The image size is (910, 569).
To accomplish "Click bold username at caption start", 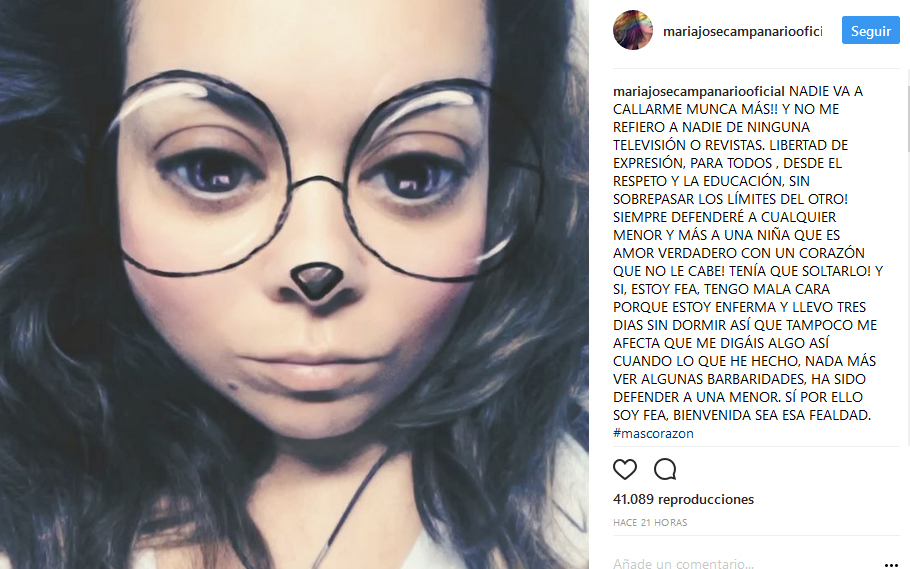I will click(699, 92).
